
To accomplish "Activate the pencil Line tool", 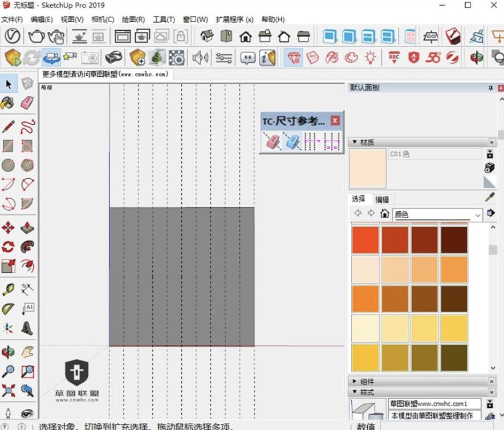I will [8, 126].
